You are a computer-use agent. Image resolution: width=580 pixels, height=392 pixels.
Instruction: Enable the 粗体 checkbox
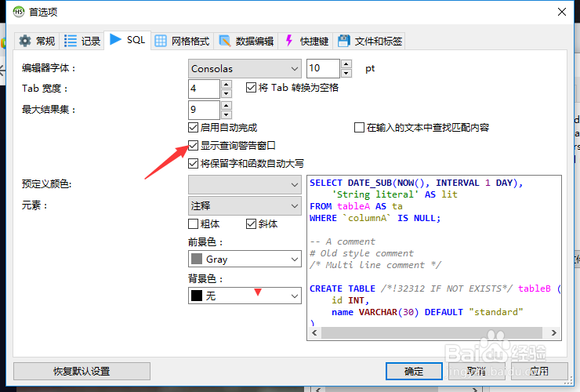(193, 224)
